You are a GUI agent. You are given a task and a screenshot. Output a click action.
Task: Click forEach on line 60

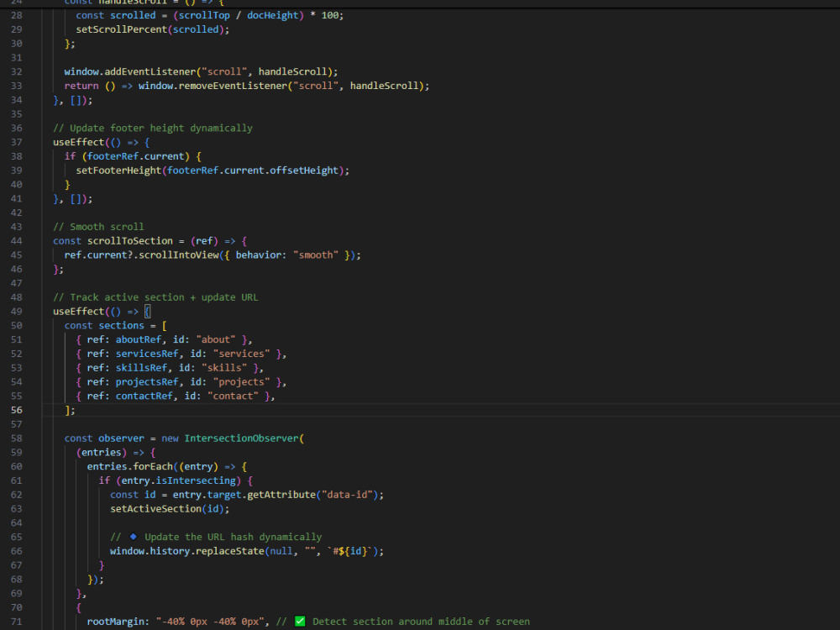click(x=153, y=466)
